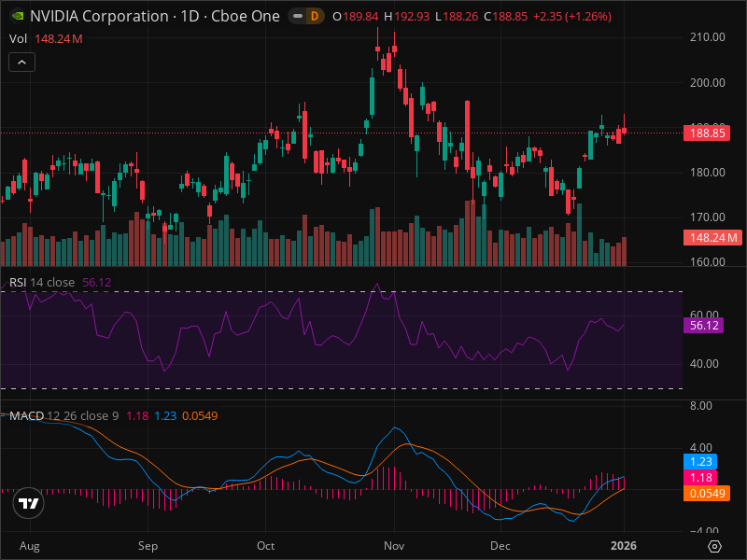The image size is (747, 560).
Task: Click the Nov label on time axis
Action: 394,546
